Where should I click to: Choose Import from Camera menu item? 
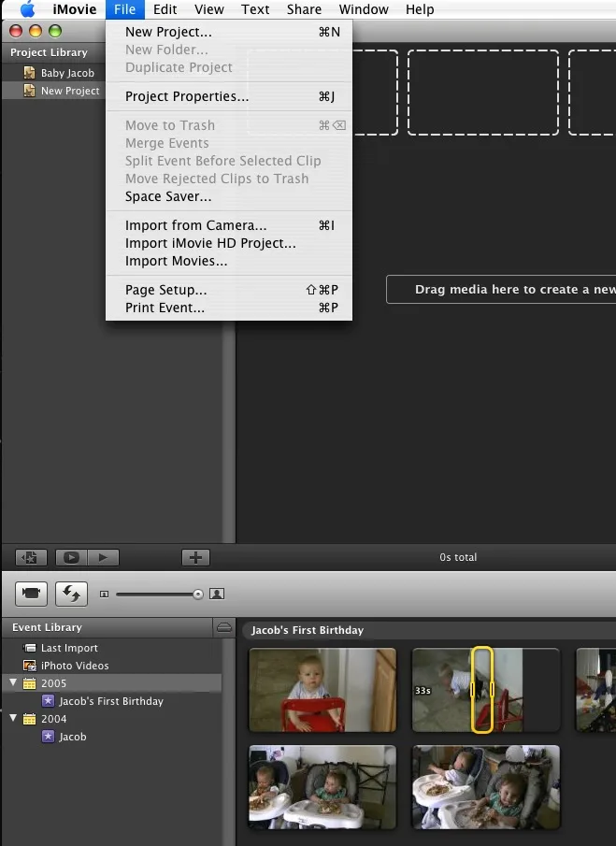click(x=195, y=225)
